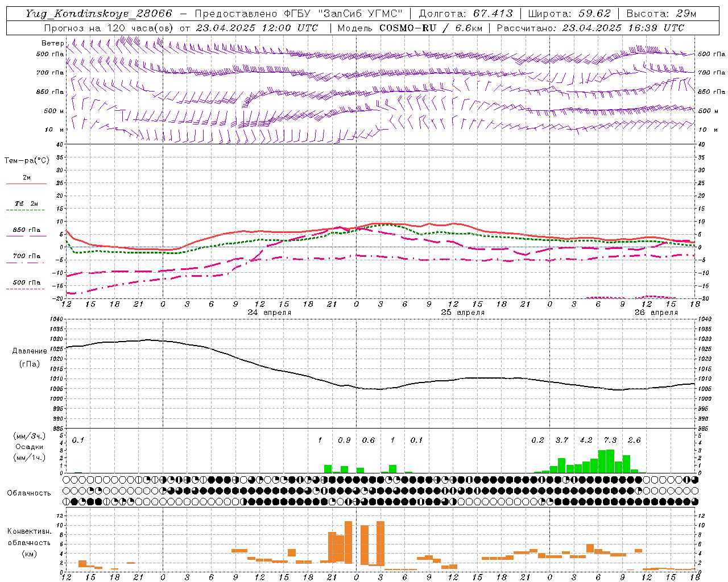Click the Тем-ра(°C) temperature panel label
The width and height of the screenshot is (728, 582).
(x=27, y=161)
